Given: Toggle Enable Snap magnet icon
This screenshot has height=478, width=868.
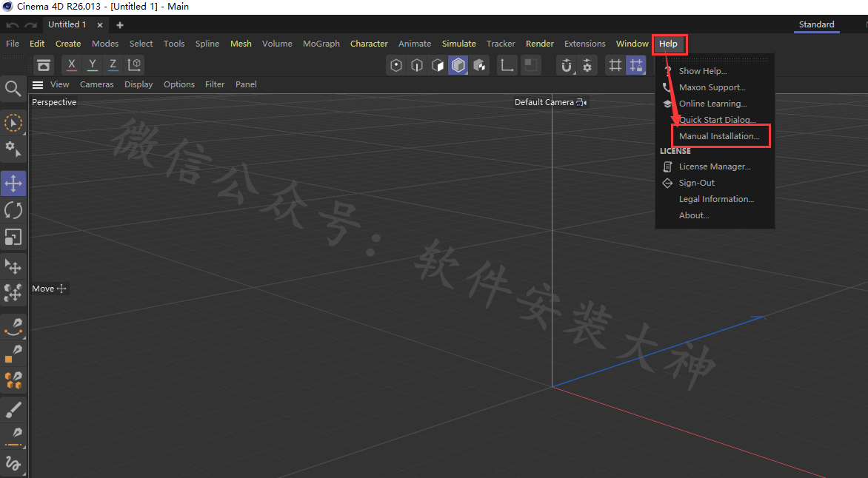Looking at the screenshot, I should point(567,65).
